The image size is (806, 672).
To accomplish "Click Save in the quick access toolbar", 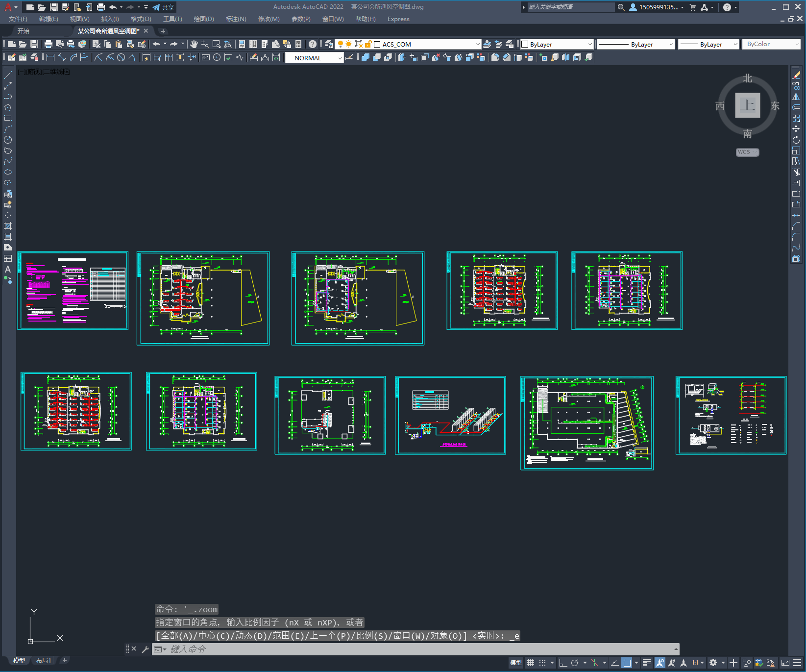I will (x=54, y=7).
